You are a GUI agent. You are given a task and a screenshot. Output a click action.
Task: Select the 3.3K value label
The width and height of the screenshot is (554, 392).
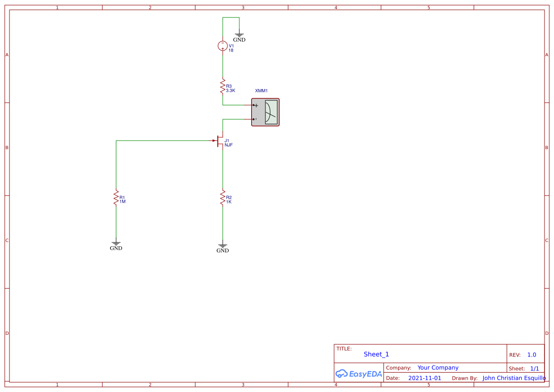pyautogui.click(x=230, y=91)
